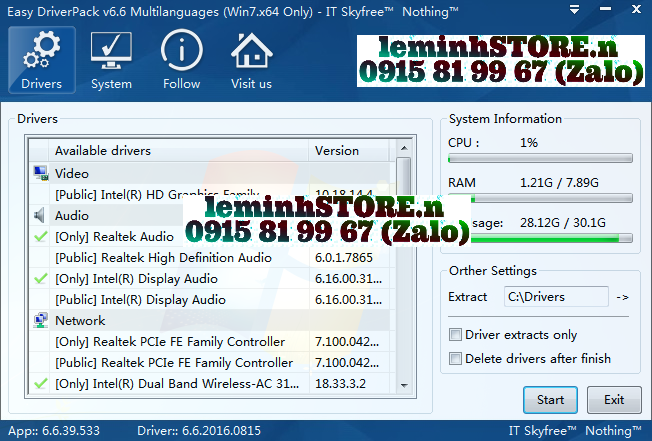The height and width of the screenshot is (441, 652).
Task: Click version 6.0.1.7865 cell
Action: click(343, 258)
